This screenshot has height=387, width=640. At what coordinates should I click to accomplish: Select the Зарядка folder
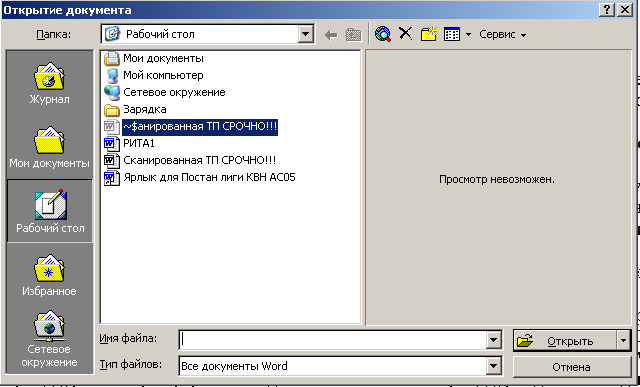click(135, 110)
